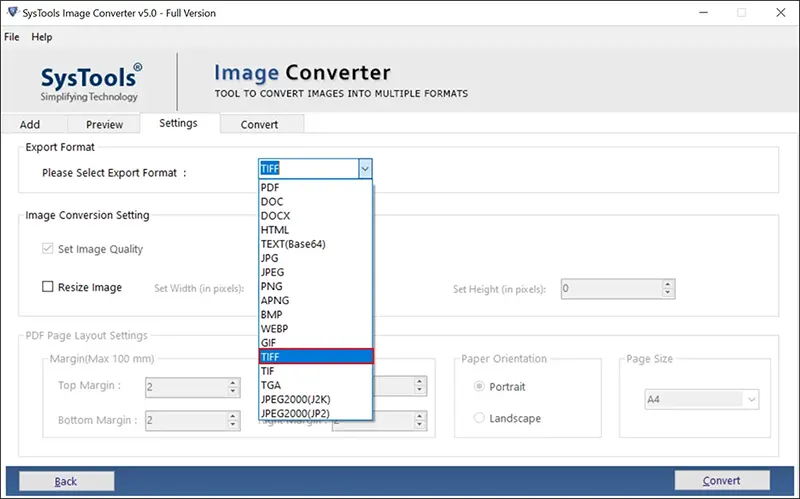Select TGA in the format list
800x499 pixels.
tap(315, 385)
